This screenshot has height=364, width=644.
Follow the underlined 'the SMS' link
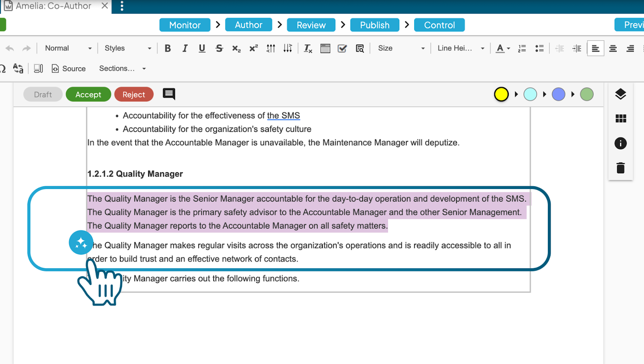pos(283,115)
